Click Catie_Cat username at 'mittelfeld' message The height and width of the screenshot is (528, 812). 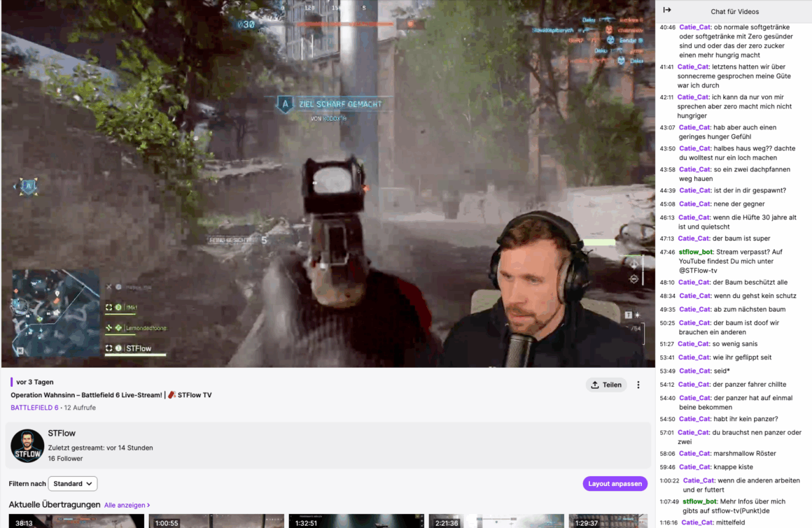pyautogui.click(x=696, y=522)
